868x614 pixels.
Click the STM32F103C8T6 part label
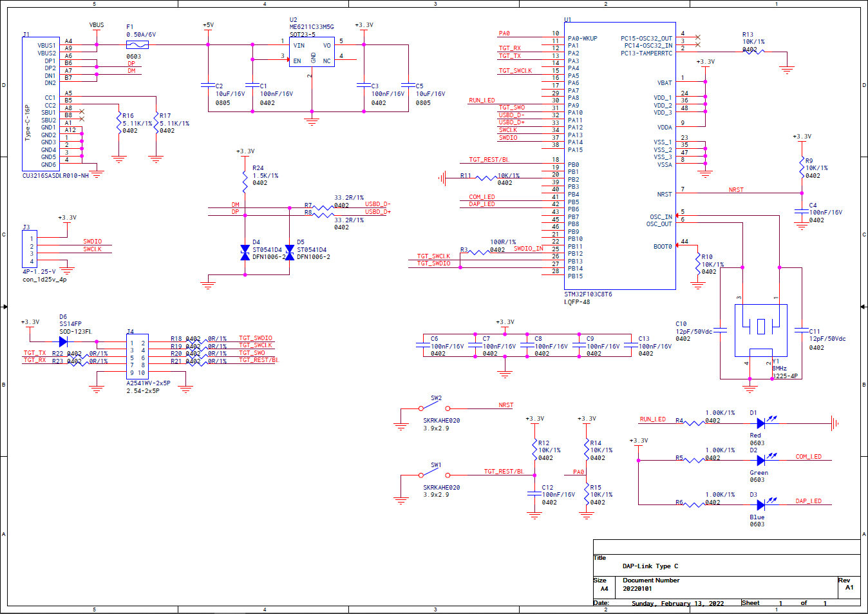589,294
